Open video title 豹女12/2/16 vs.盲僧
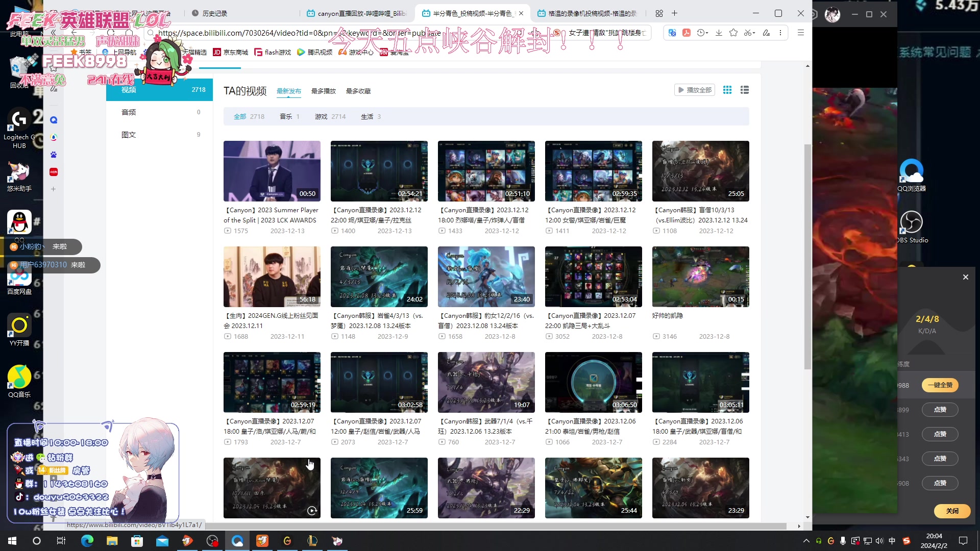The width and height of the screenshot is (980, 551). tap(485, 320)
